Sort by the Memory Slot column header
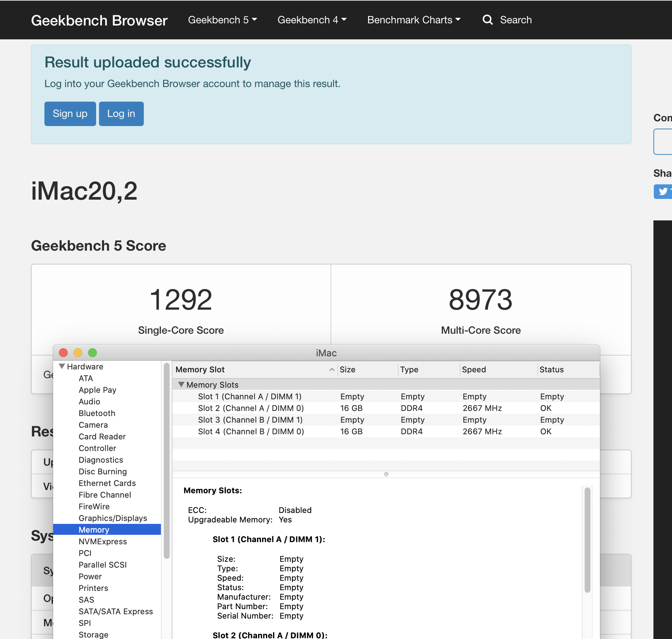This screenshot has height=639, width=672. tap(255, 369)
